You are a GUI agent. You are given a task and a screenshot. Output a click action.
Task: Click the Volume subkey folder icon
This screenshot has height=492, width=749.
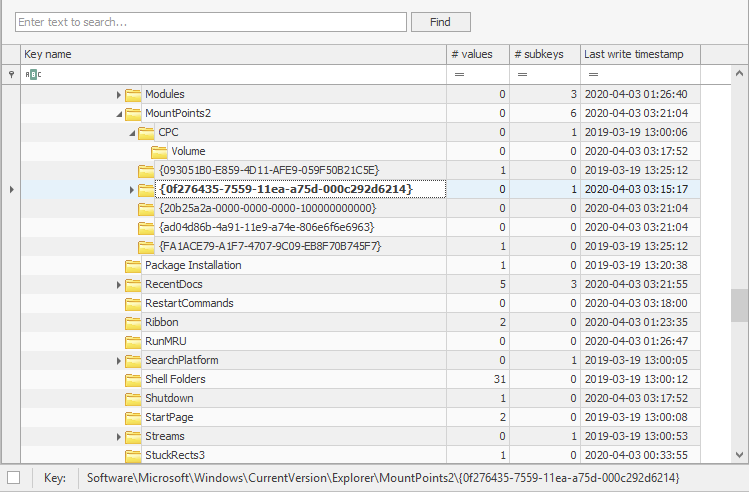pyautogui.click(x=159, y=152)
